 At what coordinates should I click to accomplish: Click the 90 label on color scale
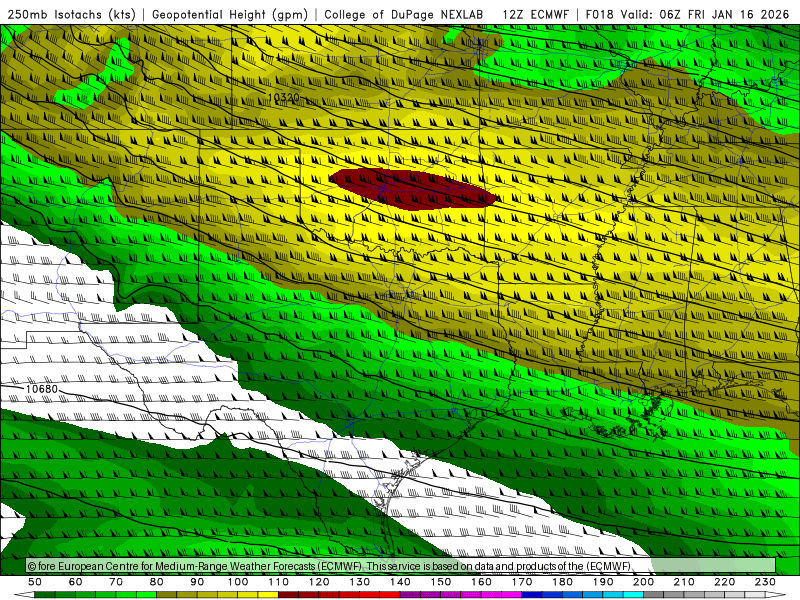pos(197,582)
